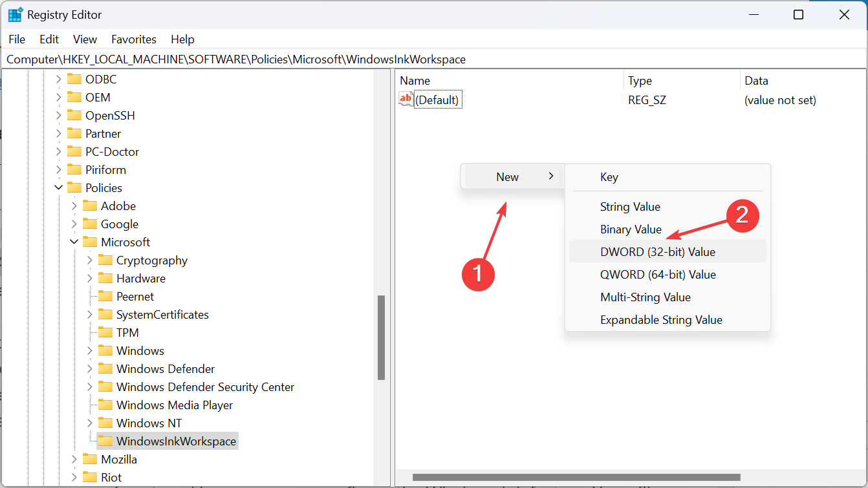Click the REG_SZ type cell
The height and width of the screenshot is (488, 868).
click(x=646, y=100)
